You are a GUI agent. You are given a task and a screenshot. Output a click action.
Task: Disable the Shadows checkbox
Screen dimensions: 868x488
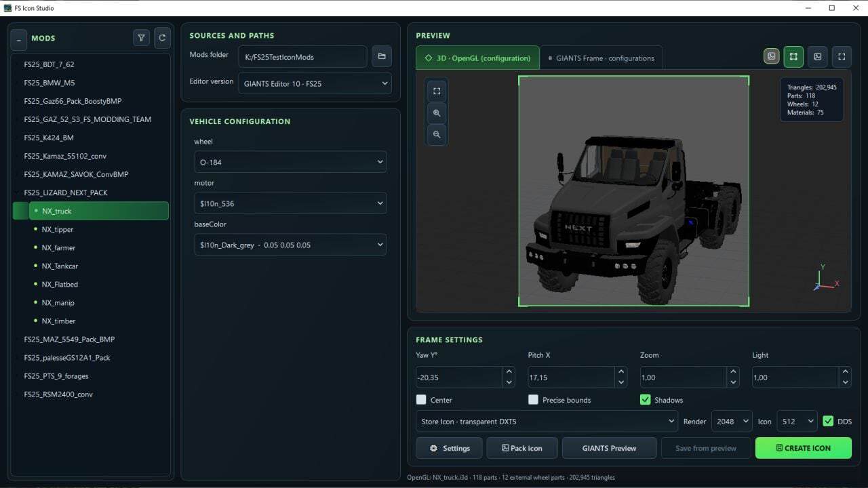(646, 400)
